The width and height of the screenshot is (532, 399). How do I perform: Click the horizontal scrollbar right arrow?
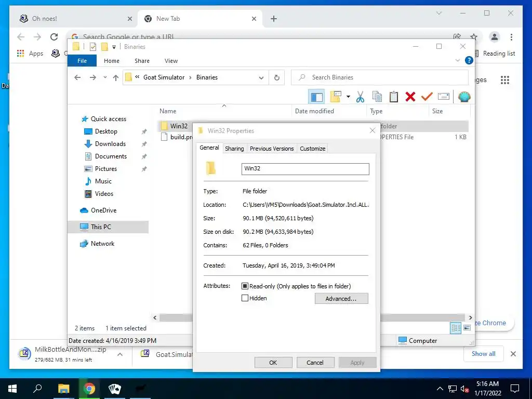point(470,317)
